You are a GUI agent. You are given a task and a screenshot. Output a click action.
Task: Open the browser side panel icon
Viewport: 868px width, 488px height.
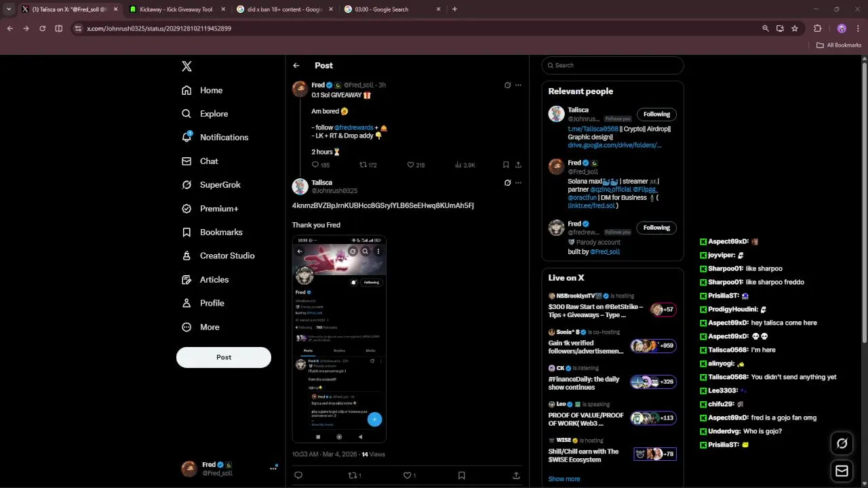click(58, 28)
